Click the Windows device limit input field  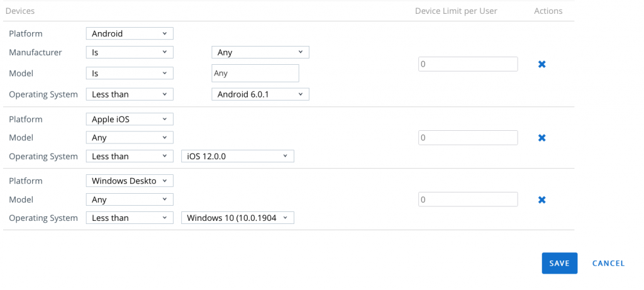(x=467, y=200)
